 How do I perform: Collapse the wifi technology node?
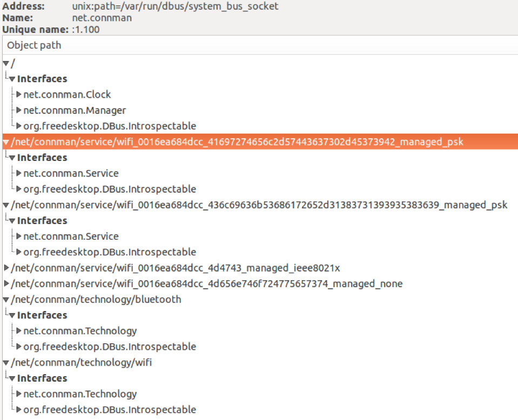click(5, 362)
